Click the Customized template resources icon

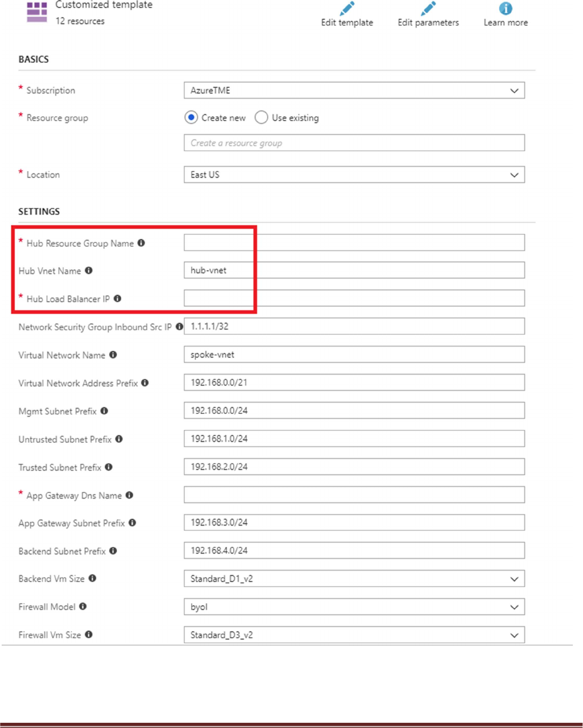point(37,12)
